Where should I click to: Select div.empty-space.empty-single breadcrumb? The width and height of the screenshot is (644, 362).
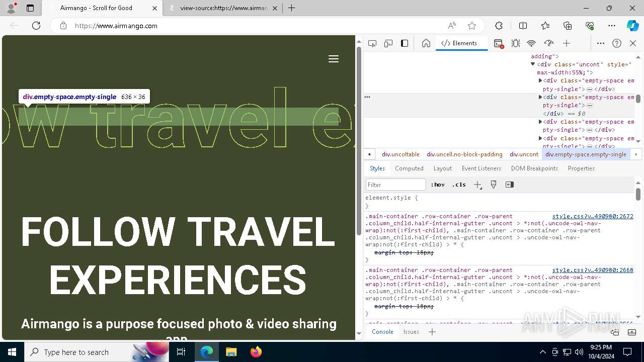586,154
